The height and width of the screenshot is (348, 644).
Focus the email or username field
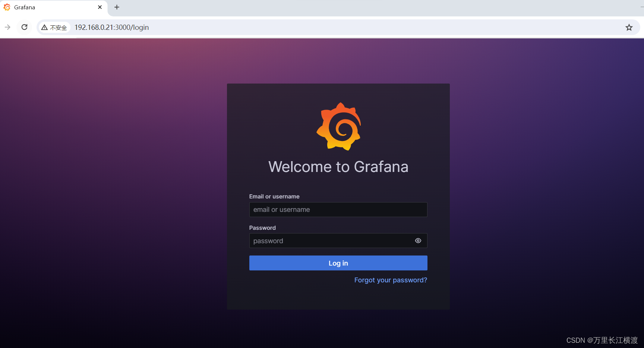[338, 210]
